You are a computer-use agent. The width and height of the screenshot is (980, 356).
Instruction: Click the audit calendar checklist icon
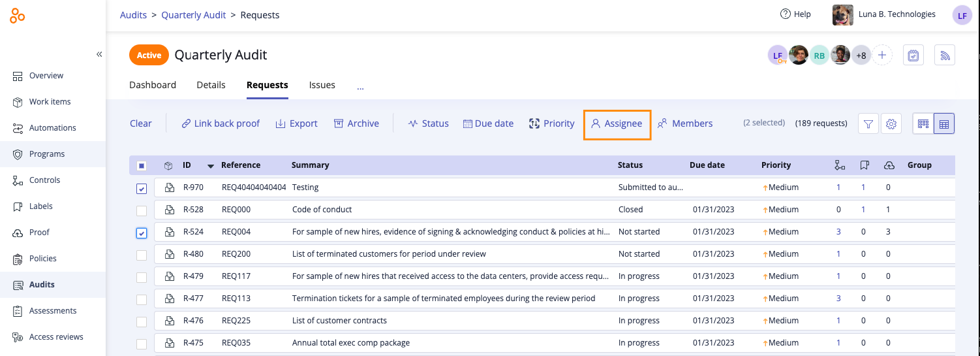point(913,56)
